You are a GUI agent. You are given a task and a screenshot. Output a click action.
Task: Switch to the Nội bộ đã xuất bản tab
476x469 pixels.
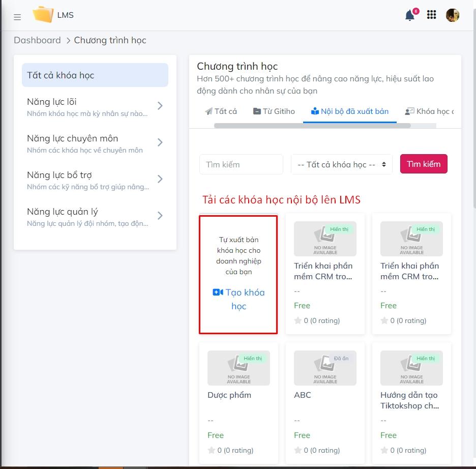pos(350,111)
